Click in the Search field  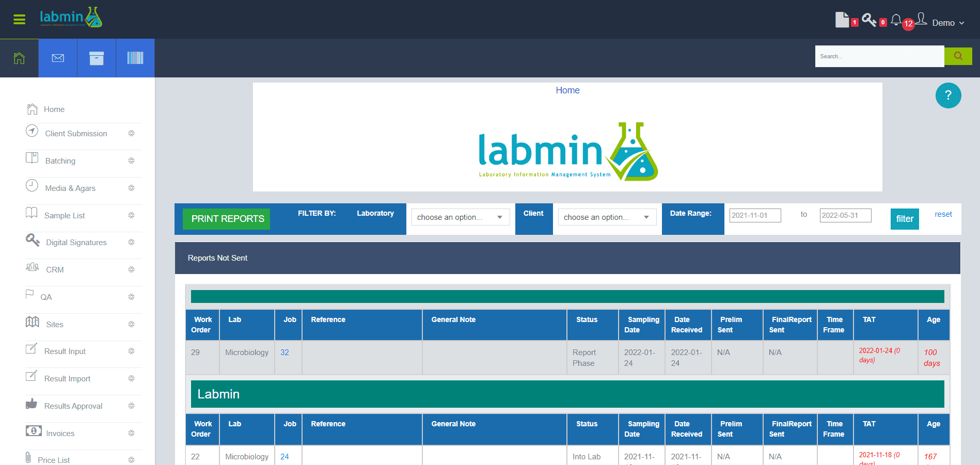pyautogui.click(x=880, y=56)
